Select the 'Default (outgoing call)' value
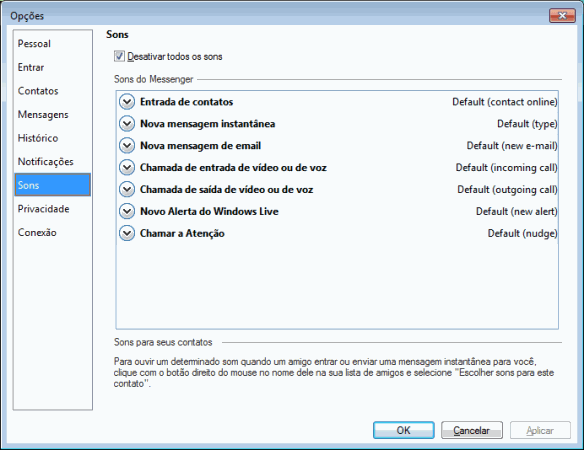Image resolution: width=584 pixels, height=450 pixels. click(x=507, y=190)
